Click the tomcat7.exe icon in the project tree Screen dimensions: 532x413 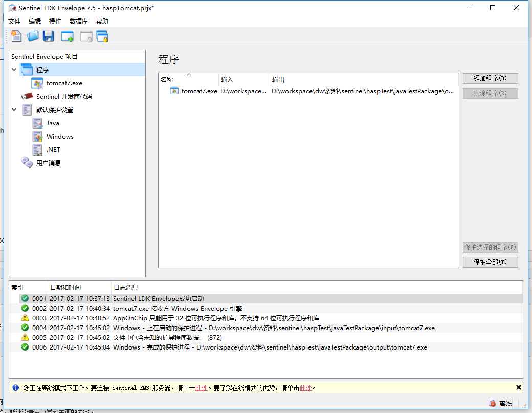[x=37, y=83]
